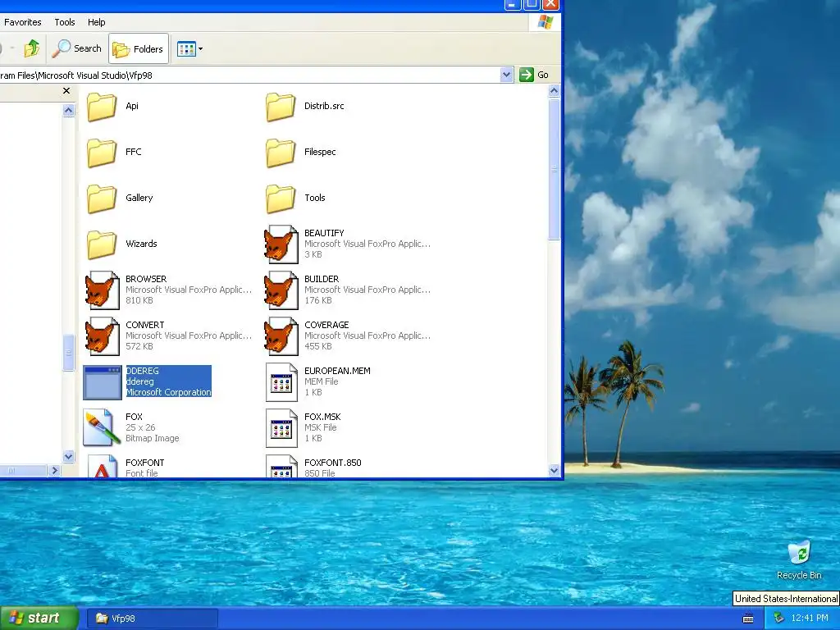Select the DDEREG program icon
This screenshot has height=630, width=840.
tap(103, 382)
